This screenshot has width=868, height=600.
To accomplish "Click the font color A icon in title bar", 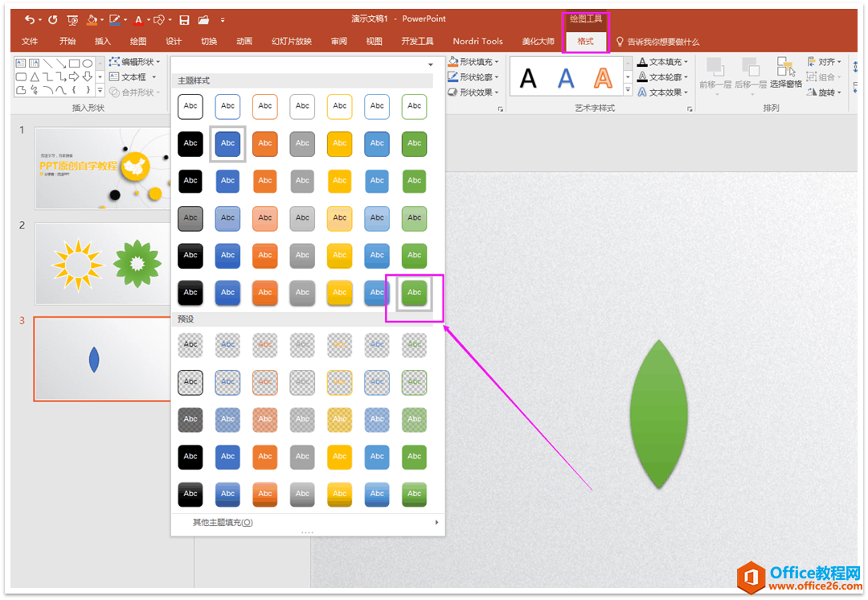I will coord(138,20).
